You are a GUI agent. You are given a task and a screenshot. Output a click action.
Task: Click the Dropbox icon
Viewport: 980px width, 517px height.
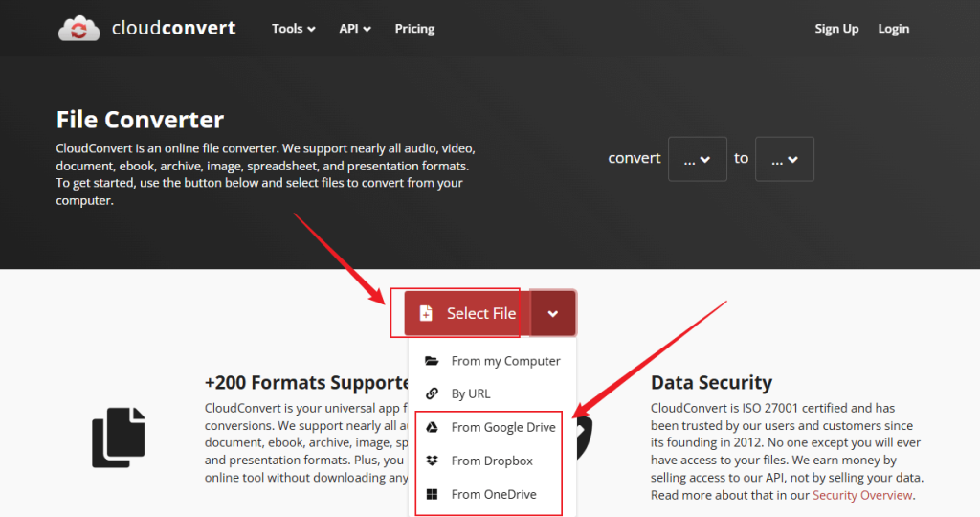[x=432, y=461]
